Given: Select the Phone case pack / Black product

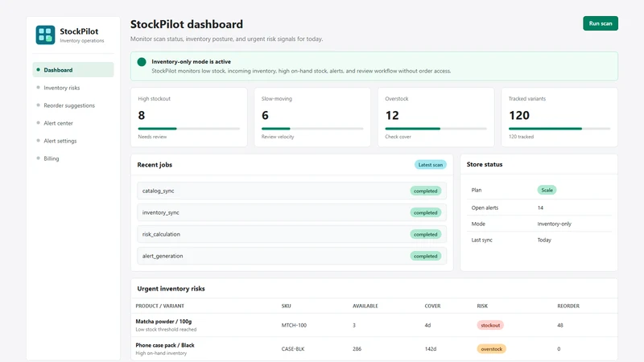Looking at the screenshot, I should (x=165, y=345).
